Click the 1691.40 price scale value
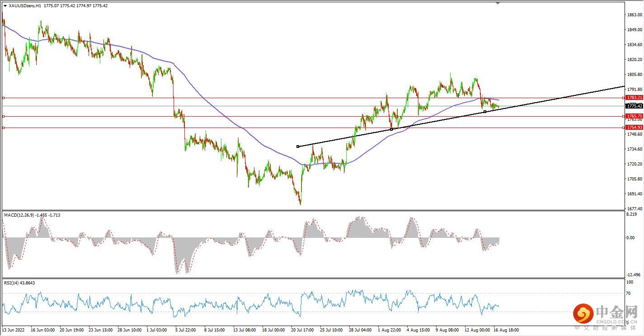 pyautogui.click(x=634, y=194)
